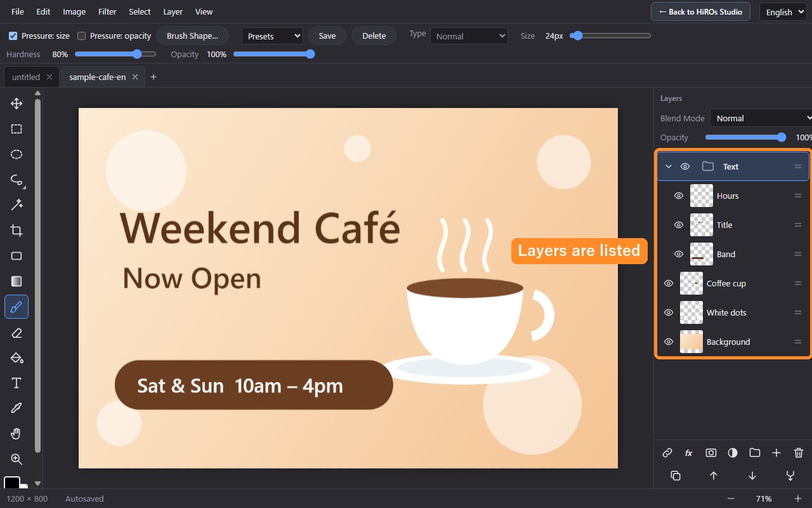Select the Magic wand tool
812x508 pixels.
click(x=16, y=205)
